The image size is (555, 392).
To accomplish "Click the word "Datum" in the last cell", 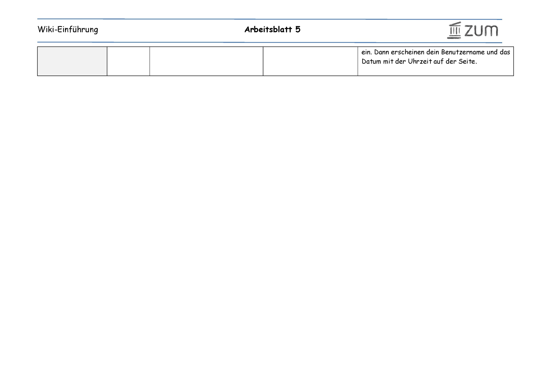I will (x=371, y=62).
